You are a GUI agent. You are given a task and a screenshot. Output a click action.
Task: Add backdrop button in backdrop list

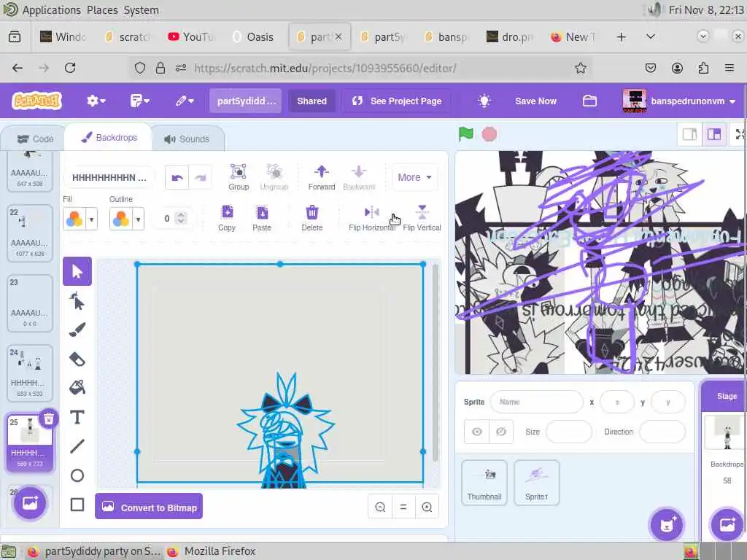pos(30,503)
